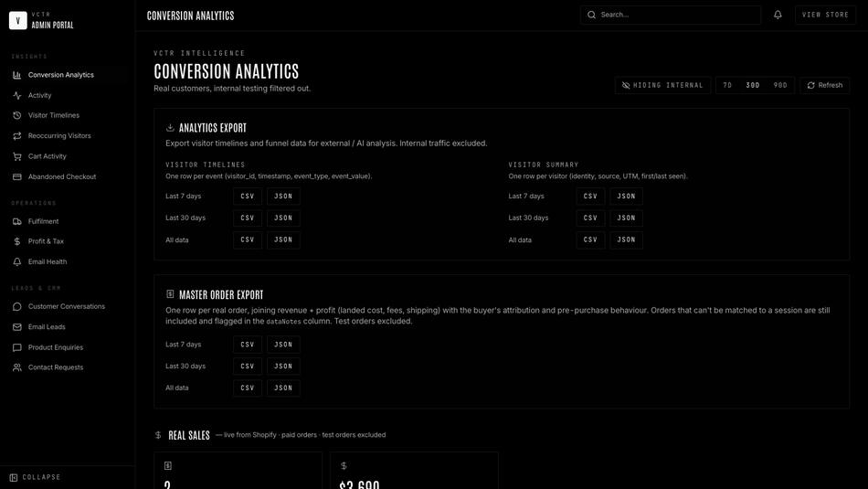Export Visitor Summary all data JSON
The height and width of the screenshot is (489, 868).
pyautogui.click(x=626, y=239)
